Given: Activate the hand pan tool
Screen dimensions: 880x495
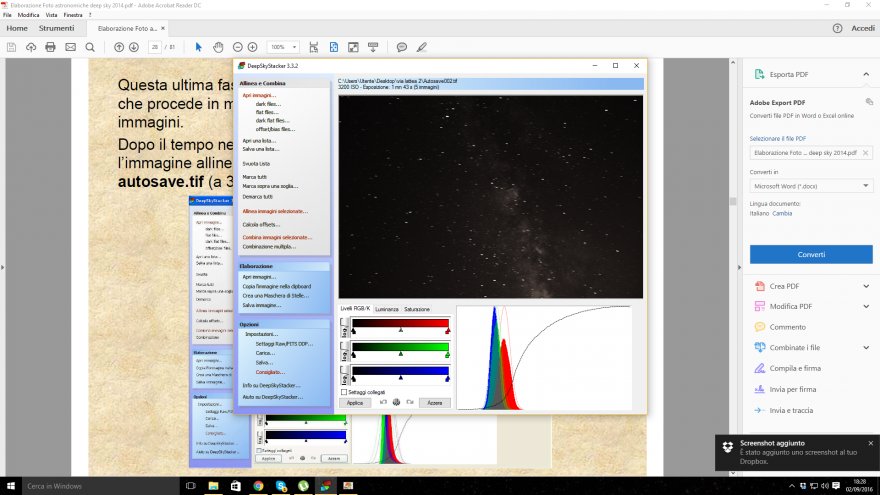Looking at the screenshot, I should pos(218,48).
